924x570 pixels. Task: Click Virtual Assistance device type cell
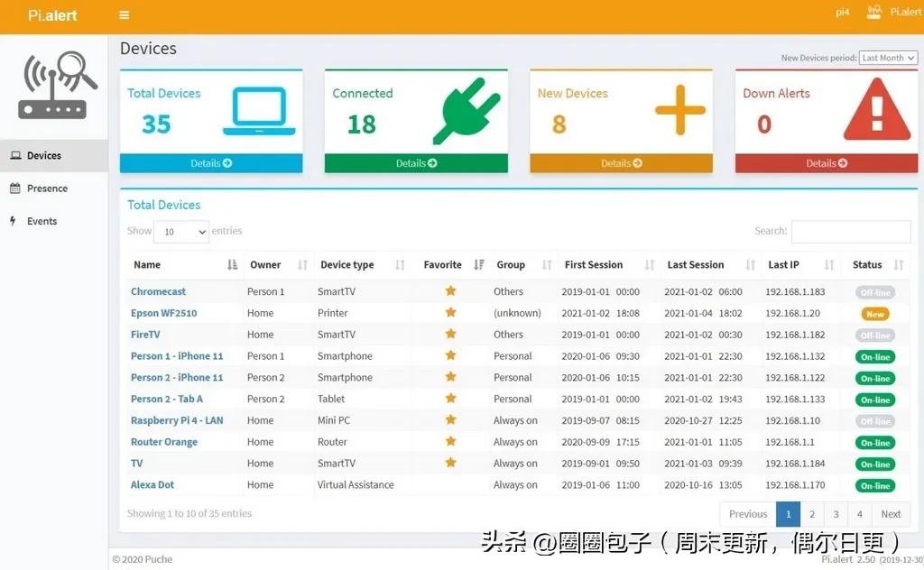(x=356, y=485)
